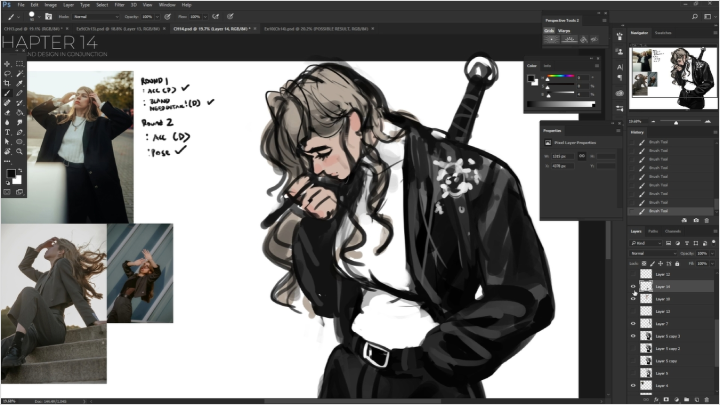This screenshot has height=405, width=720.
Task: Select the Move tool
Action: [x=7, y=64]
